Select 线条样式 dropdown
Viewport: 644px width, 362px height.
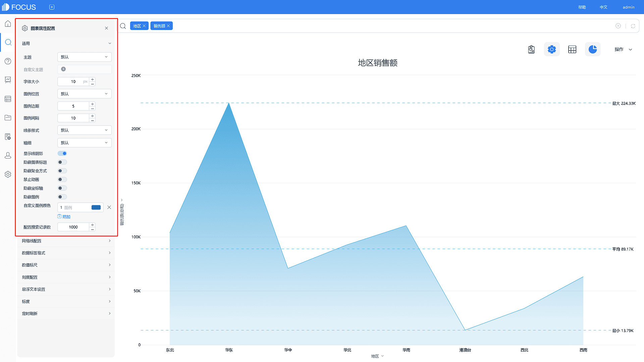[84, 130]
